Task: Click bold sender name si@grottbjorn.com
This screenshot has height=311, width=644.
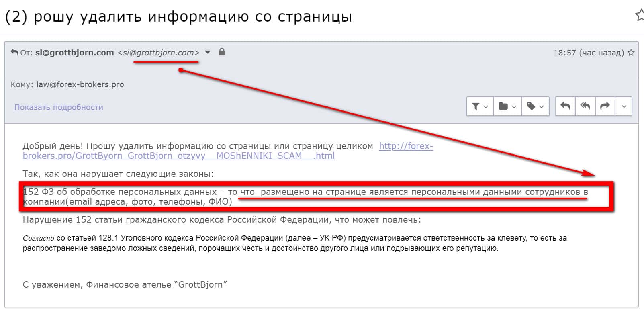Action: (x=75, y=53)
